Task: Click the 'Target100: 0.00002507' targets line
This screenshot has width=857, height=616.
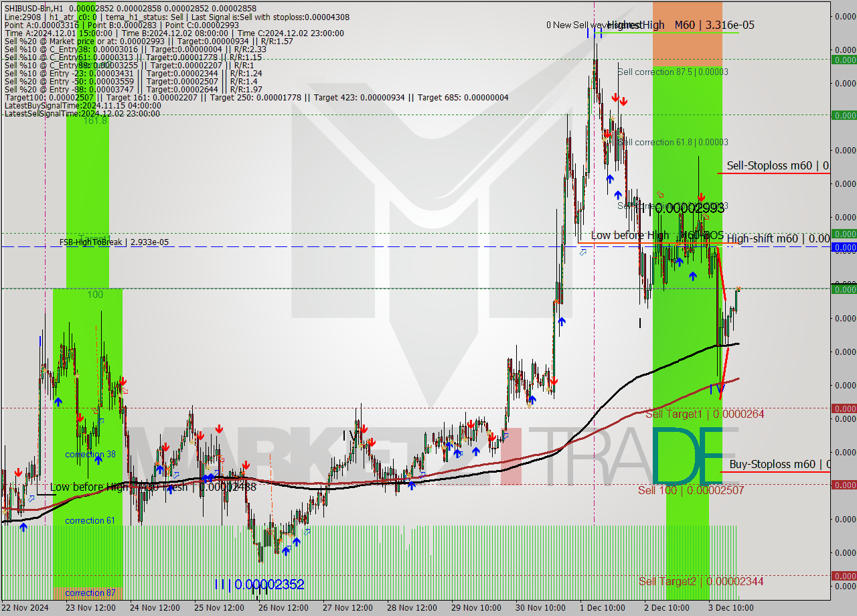Action: [256, 97]
